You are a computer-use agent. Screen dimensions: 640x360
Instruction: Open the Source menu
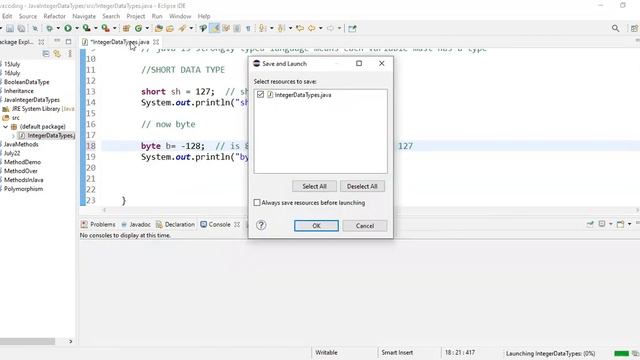tap(28, 16)
